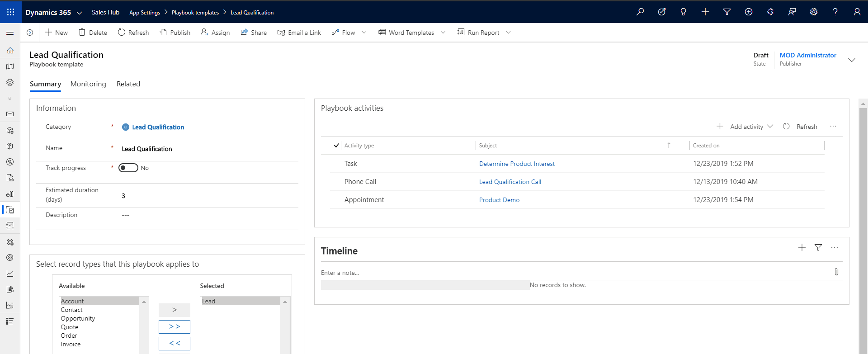This screenshot has height=354, width=868.
Task: Share this playbook template
Action: pyautogui.click(x=254, y=33)
